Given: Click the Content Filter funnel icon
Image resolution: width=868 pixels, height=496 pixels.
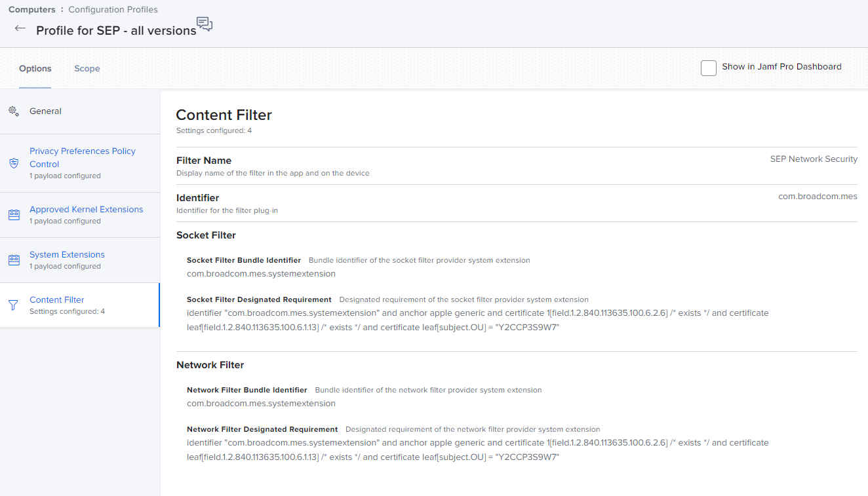Looking at the screenshot, I should (x=14, y=305).
